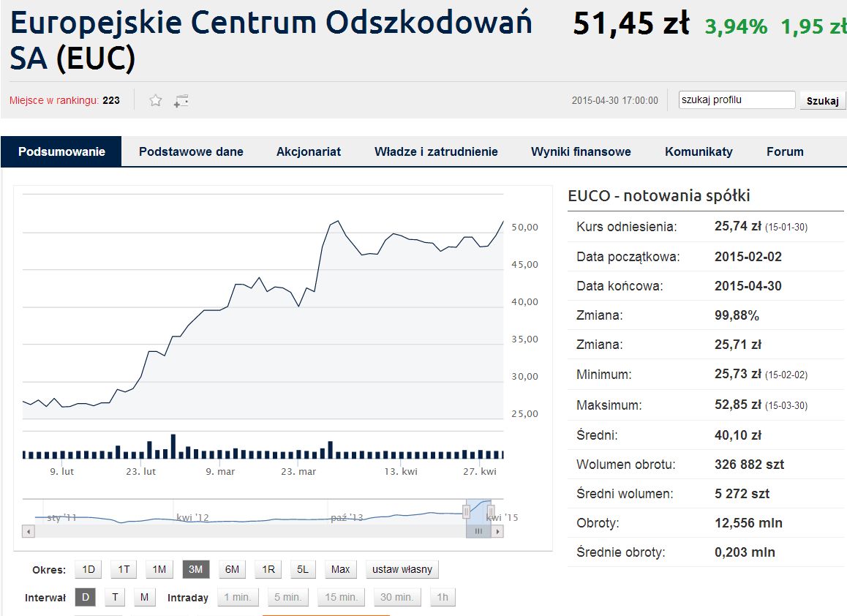
Task: Choose 30 min. intraday interval
Action: 396,597
